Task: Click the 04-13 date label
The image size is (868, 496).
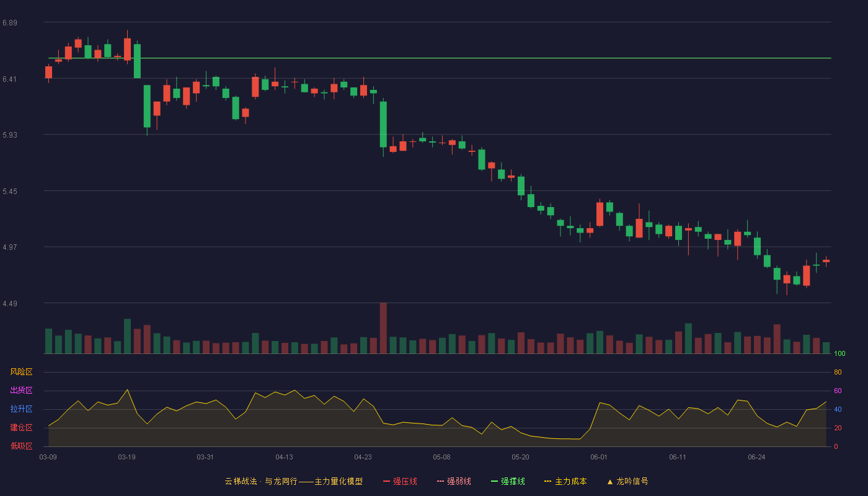Action: coord(285,458)
